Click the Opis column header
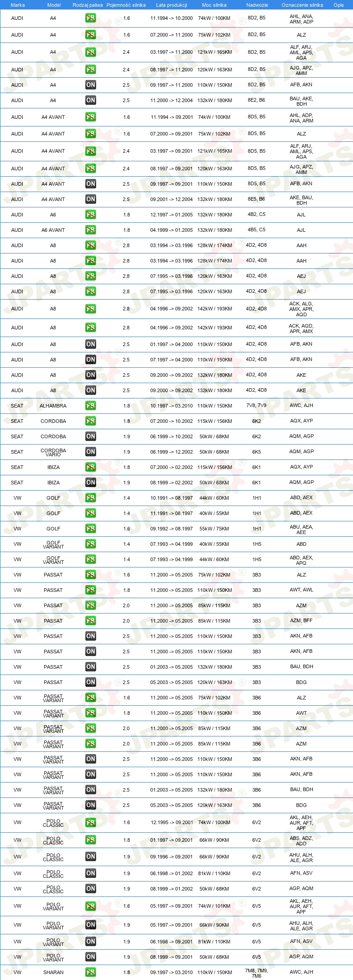The image size is (353, 980). [x=339, y=5]
